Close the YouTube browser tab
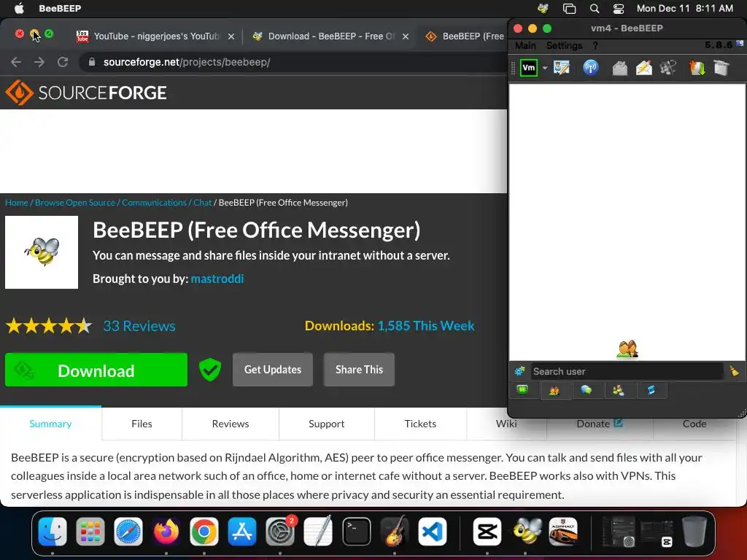The height and width of the screenshot is (560, 747). click(231, 36)
